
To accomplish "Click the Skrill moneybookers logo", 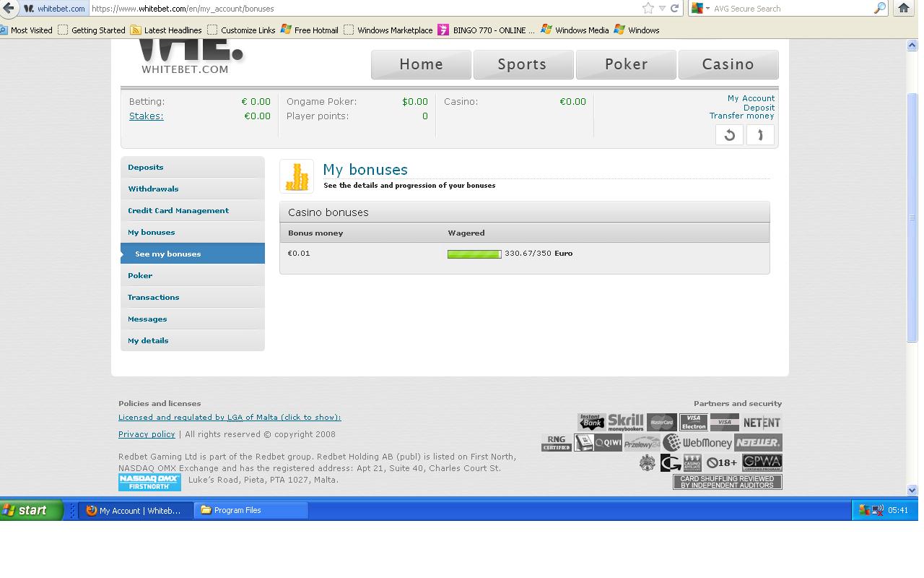I will (x=626, y=422).
